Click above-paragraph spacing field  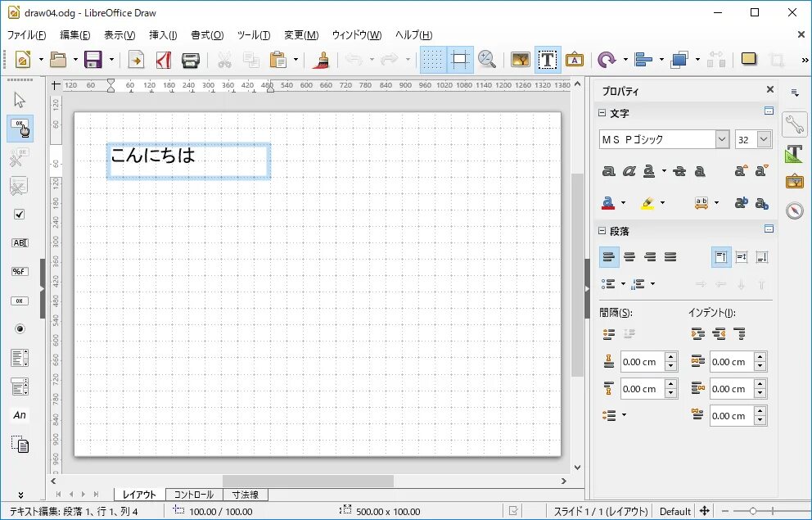642,362
